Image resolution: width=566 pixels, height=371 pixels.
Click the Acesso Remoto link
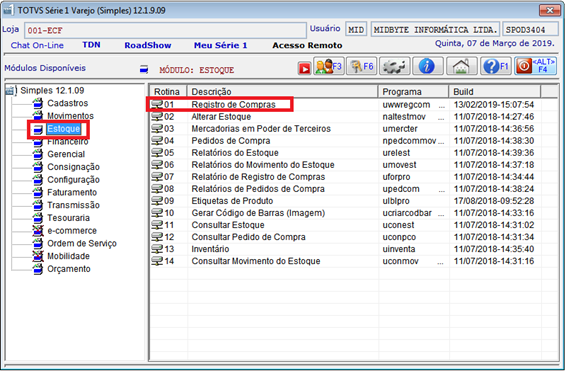[307, 45]
